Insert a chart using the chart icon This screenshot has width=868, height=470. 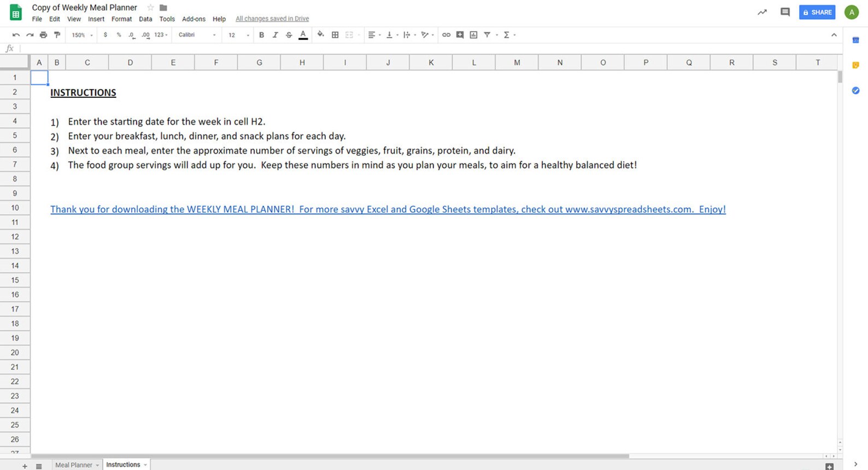tap(473, 35)
